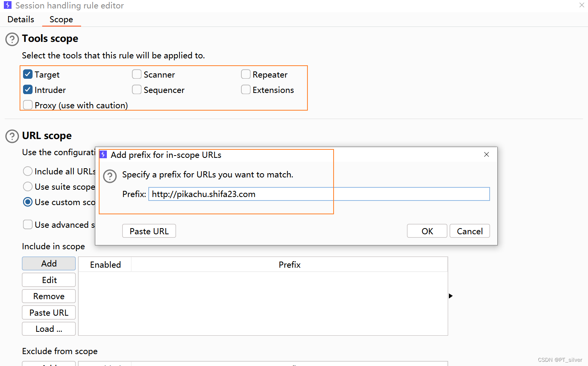Enable the Scanner checkbox
The width and height of the screenshot is (588, 366).
coord(137,74)
